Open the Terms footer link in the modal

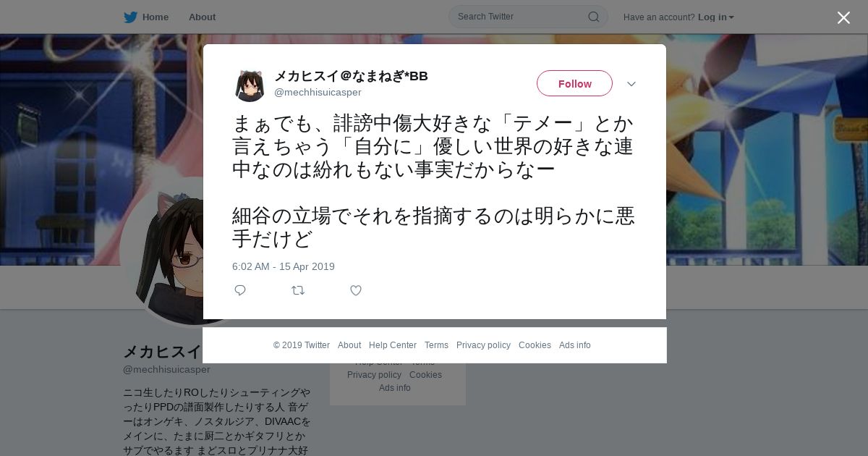click(x=436, y=345)
